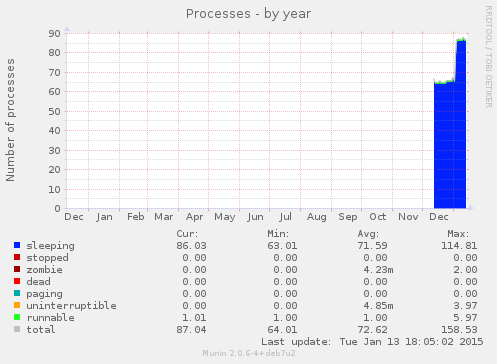497x364 pixels.
Task: Click the Munin 2.0.6-4+deb7u2 version text
Action: tap(249, 353)
